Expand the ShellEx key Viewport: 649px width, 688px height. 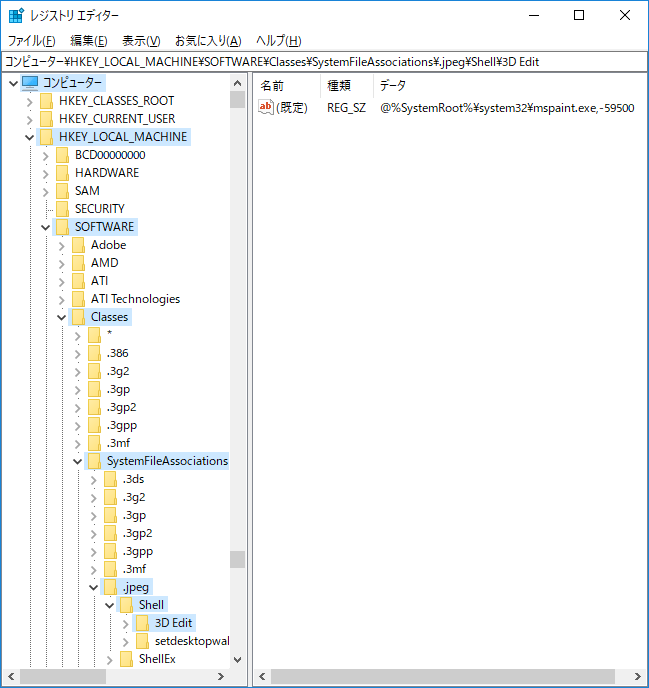pos(109,660)
